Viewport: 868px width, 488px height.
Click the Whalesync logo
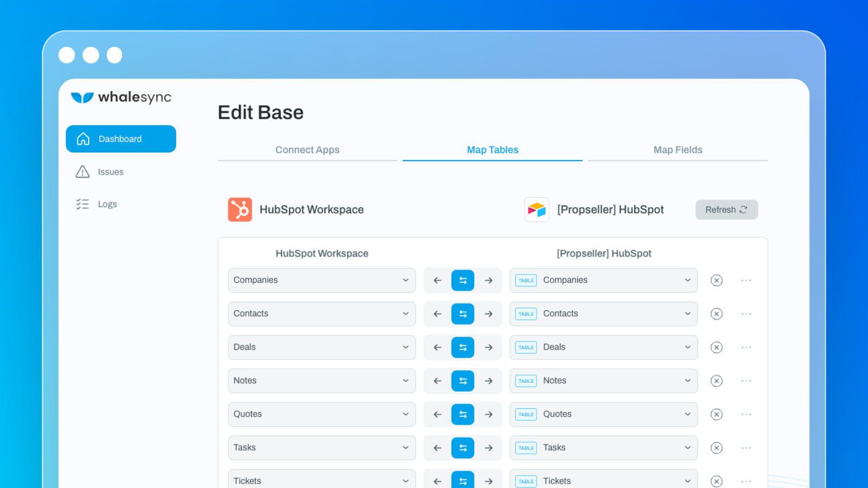(x=121, y=98)
